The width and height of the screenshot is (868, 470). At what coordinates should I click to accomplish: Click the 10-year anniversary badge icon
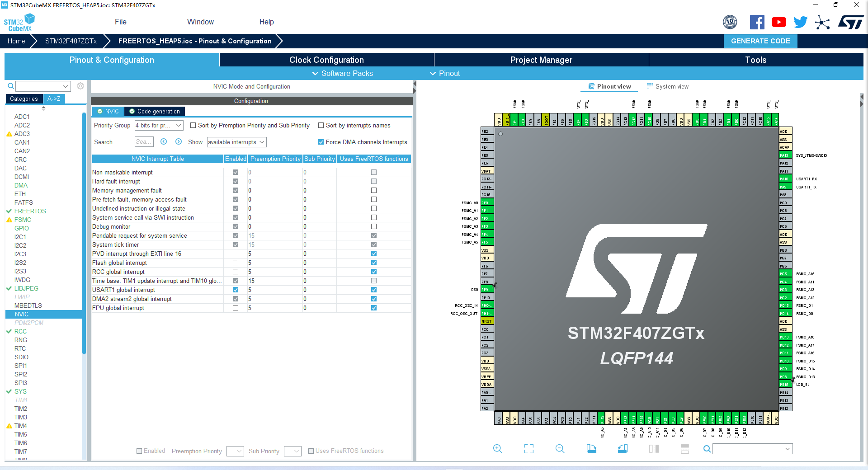tap(730, 22)
